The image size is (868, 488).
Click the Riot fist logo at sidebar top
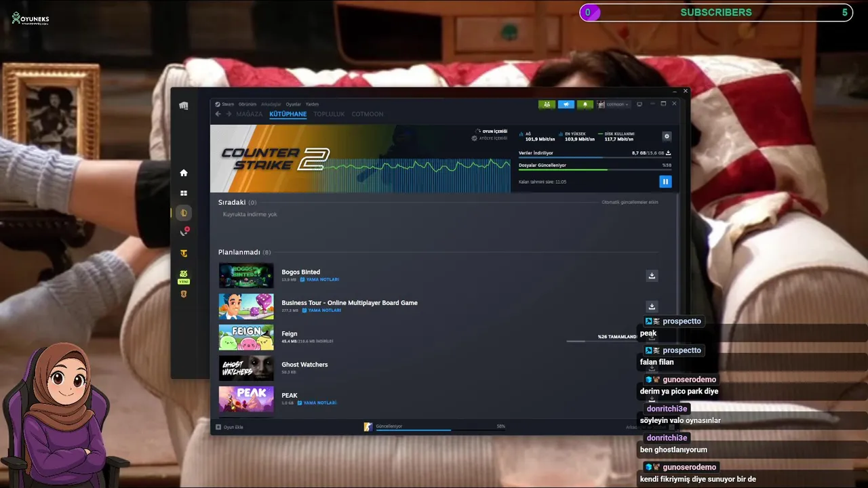184,105
